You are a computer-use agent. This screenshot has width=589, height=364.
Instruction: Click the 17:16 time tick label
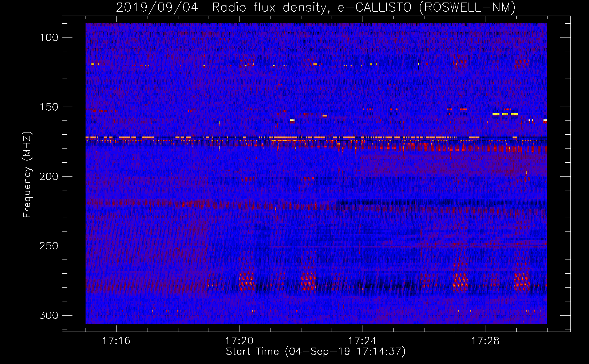pyautogui.click(x=116, y=341)
